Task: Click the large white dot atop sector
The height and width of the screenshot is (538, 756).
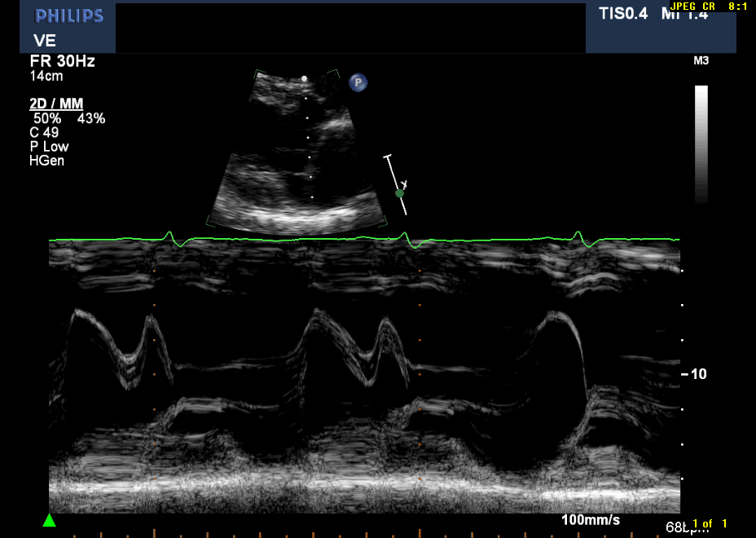Action: pos(305,78)
